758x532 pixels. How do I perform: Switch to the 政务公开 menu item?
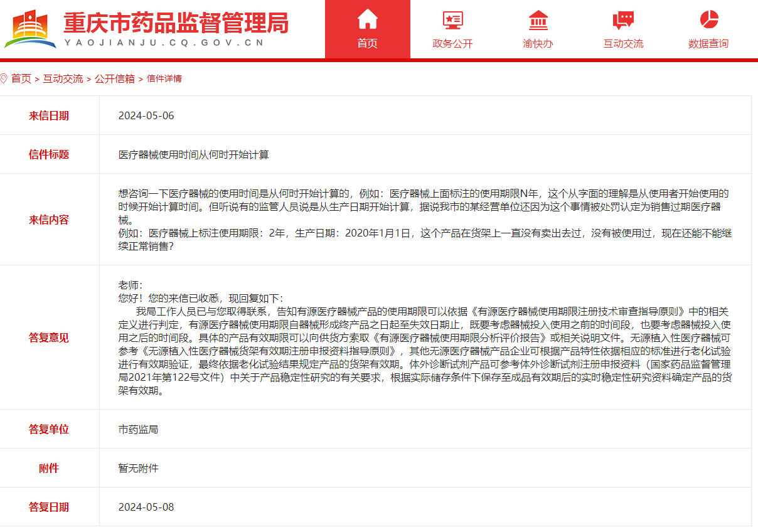coord(452,43)
